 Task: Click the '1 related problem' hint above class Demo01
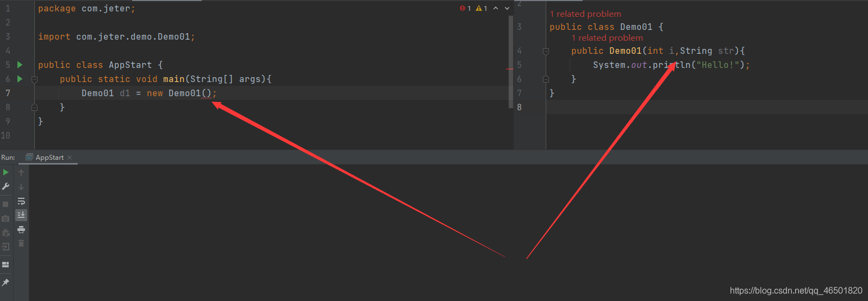point(585,14)
